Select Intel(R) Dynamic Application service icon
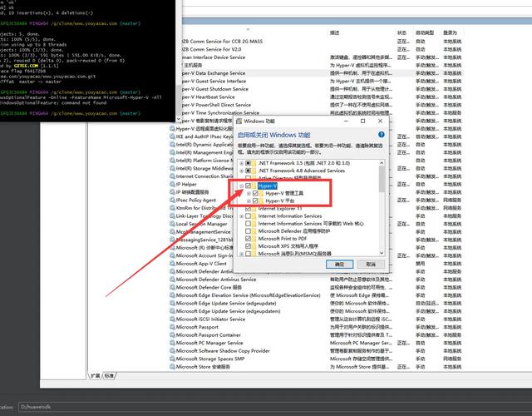This screenshot has width=532, height=416. point(172,144)
